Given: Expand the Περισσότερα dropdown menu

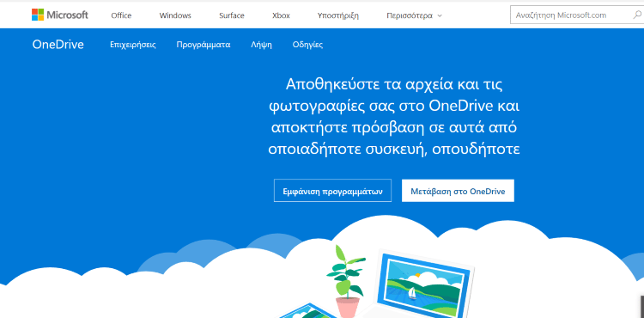Looking at the screenshot, I should [414, 15].
